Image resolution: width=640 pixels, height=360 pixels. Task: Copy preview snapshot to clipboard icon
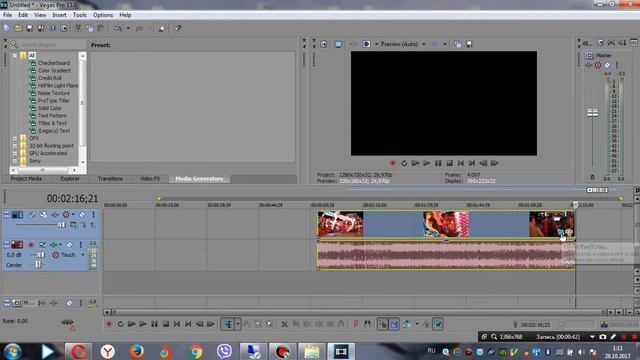(x=458, y=44)
